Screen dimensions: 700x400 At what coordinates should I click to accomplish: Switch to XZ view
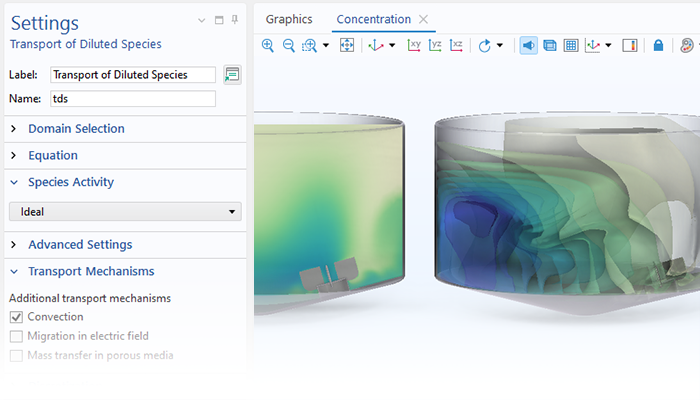coord(456,45)
